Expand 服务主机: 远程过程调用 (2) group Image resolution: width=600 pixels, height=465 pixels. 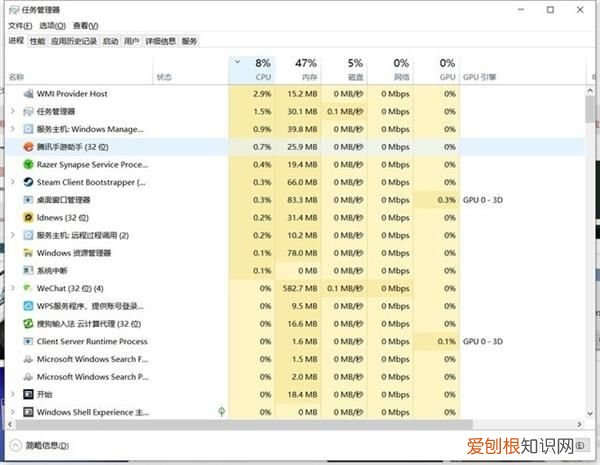point(13,235)
